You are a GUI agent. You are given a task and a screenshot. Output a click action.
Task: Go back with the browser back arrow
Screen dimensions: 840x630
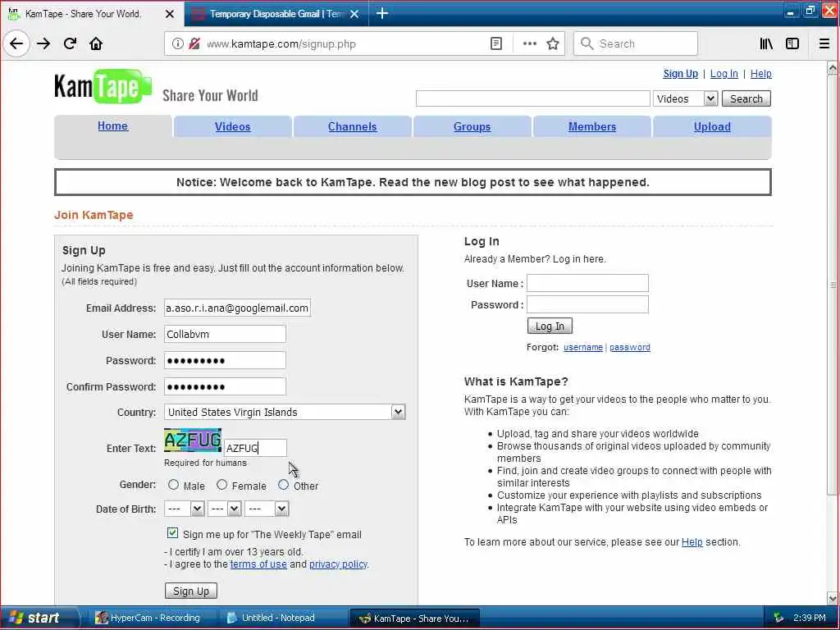pos(16,43)
